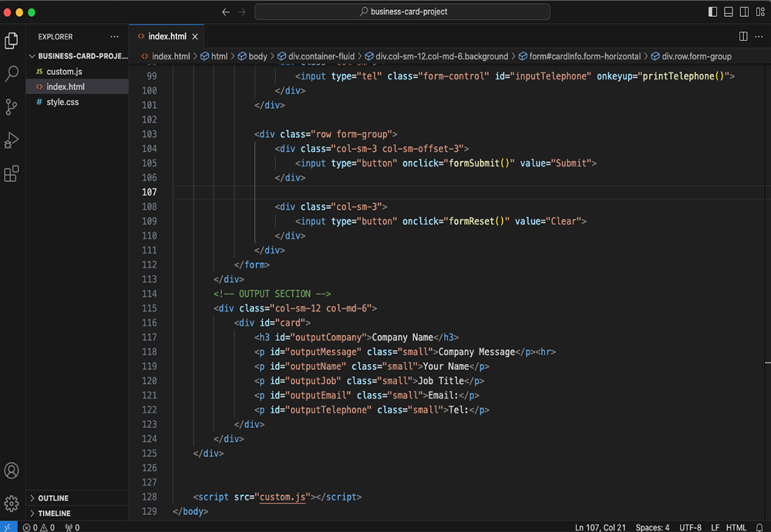Viewport: 771px width, 532px height.
Task: Click the "Company Message" text on line 118
Action: click(476, 352)
